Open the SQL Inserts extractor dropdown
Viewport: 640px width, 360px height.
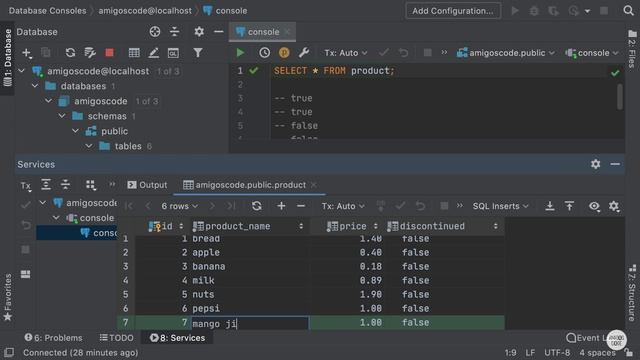tap(500, 206)
